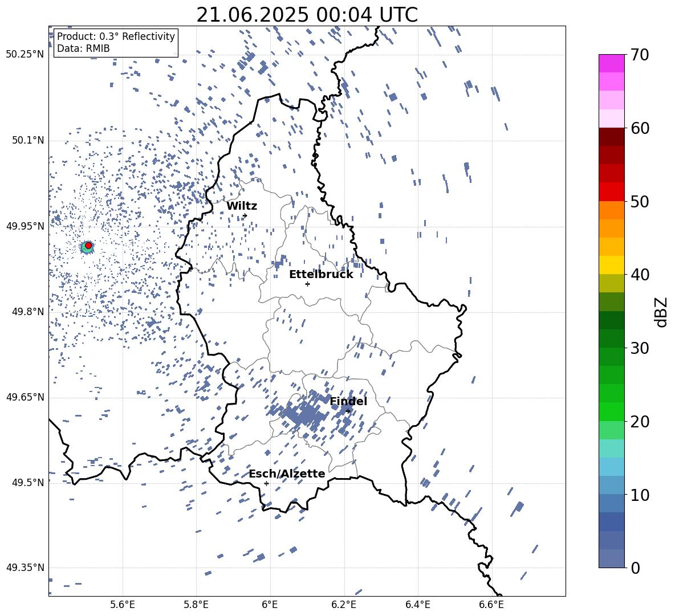Click the Product: 0.3° Reflectivity text

point(116,36)
